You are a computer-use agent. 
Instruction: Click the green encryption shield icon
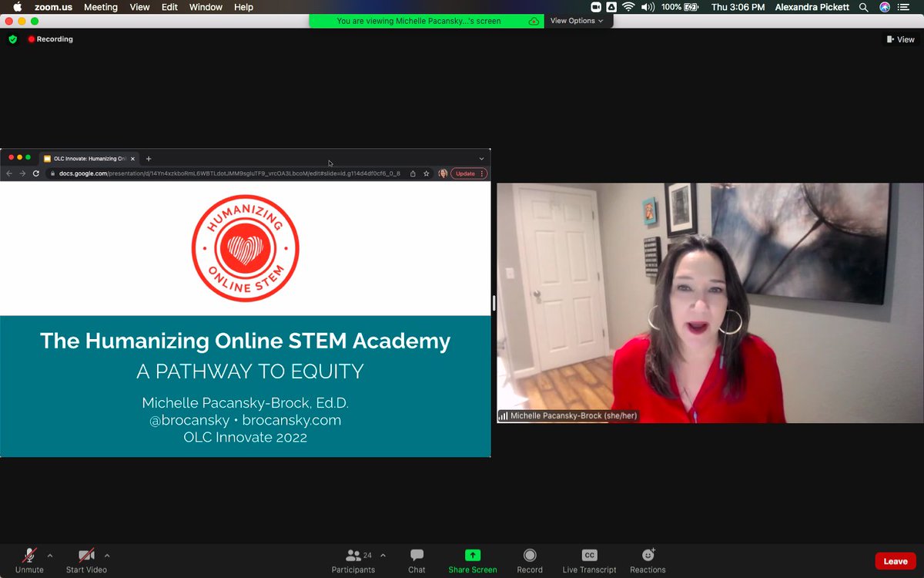12,39
